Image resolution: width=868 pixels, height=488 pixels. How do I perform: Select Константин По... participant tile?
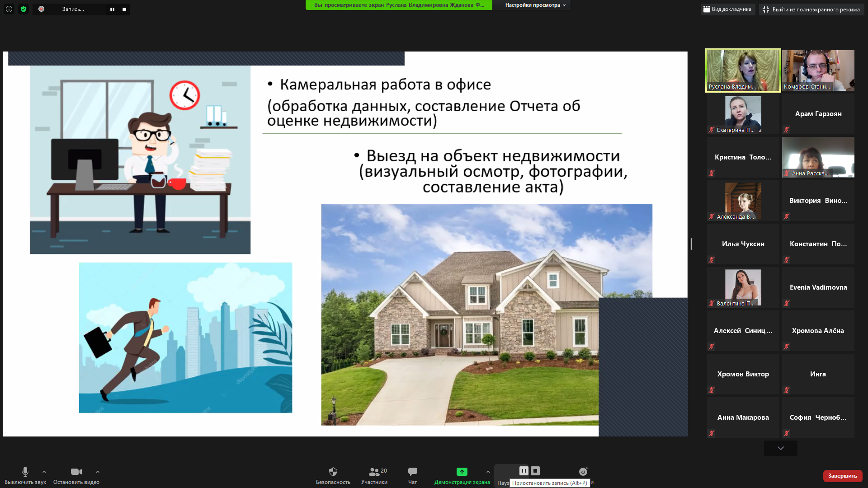click(818, 244)
